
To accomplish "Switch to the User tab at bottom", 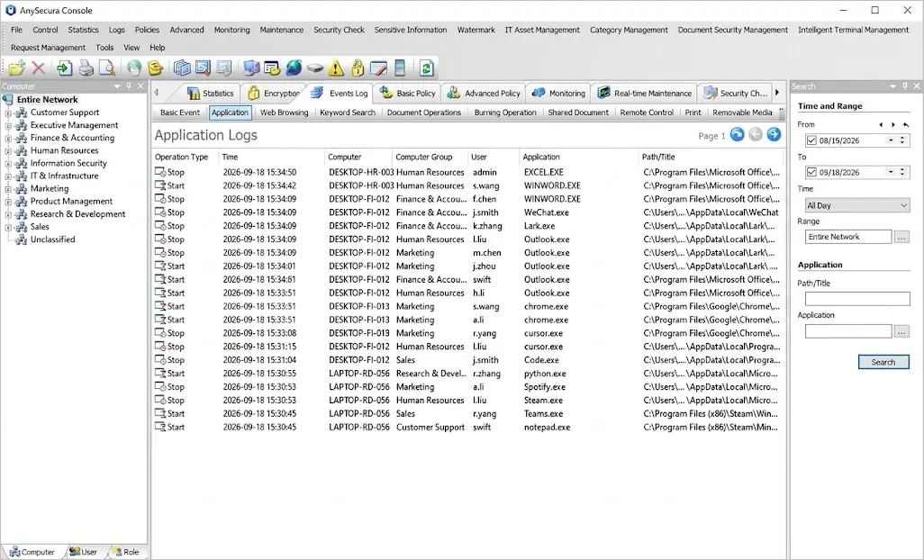I will pyautogui.click(x=83, y=552).
